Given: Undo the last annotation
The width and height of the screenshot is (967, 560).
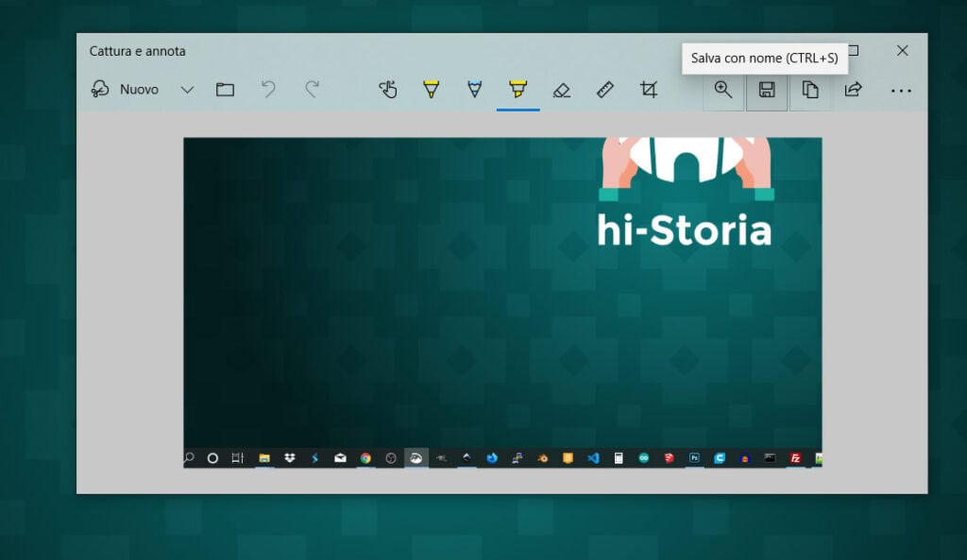Looking at the screenshot, I should (x=269, y=90).
